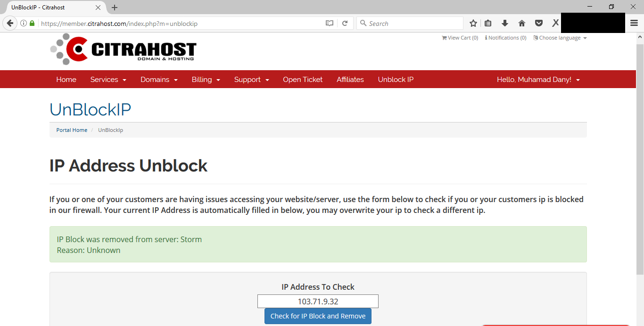Viewport: 644px width, 326px height.
Task: Go to Home in red navigation bar
Action: (66, 80)
